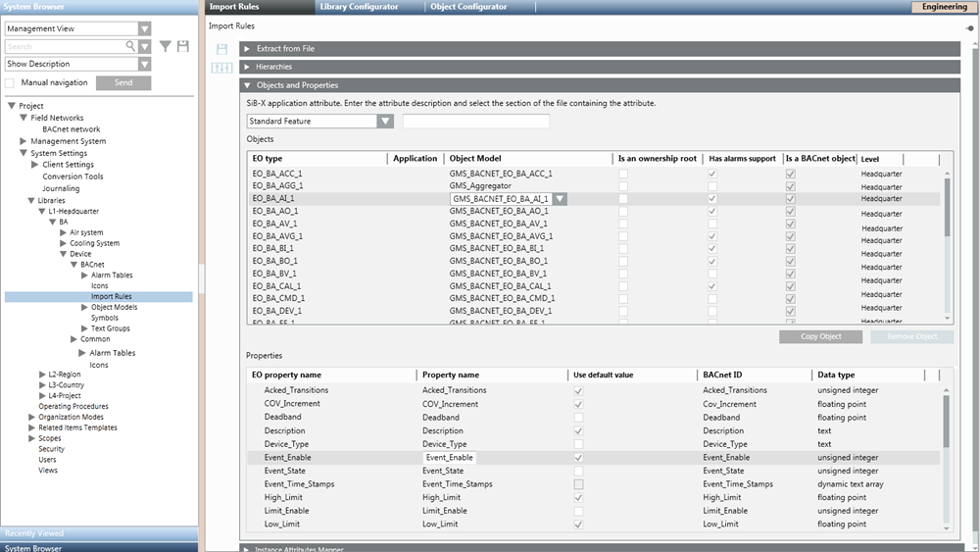The width and height of the screenshot is (980, 552).
Task: Click the Copy Object button
Action: tap(822, 336)
